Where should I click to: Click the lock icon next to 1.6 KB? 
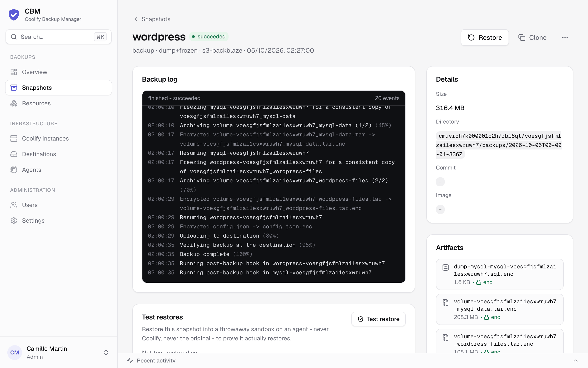click(x=478, y=282)
